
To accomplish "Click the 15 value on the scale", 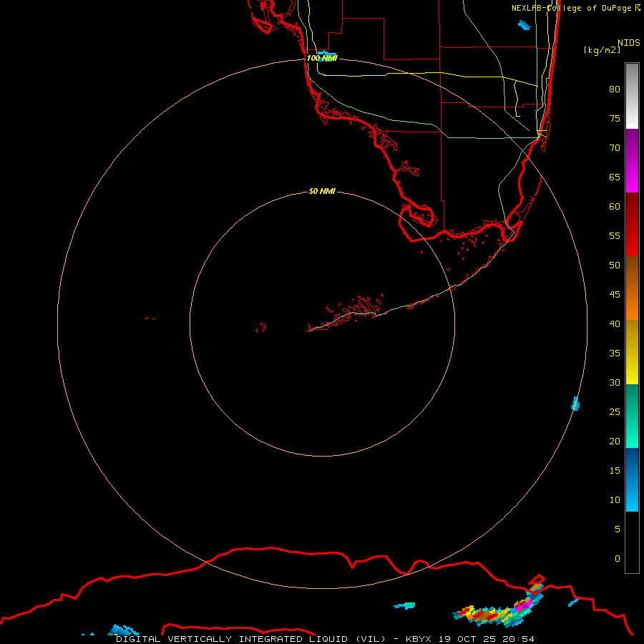I will pos(615,470).
